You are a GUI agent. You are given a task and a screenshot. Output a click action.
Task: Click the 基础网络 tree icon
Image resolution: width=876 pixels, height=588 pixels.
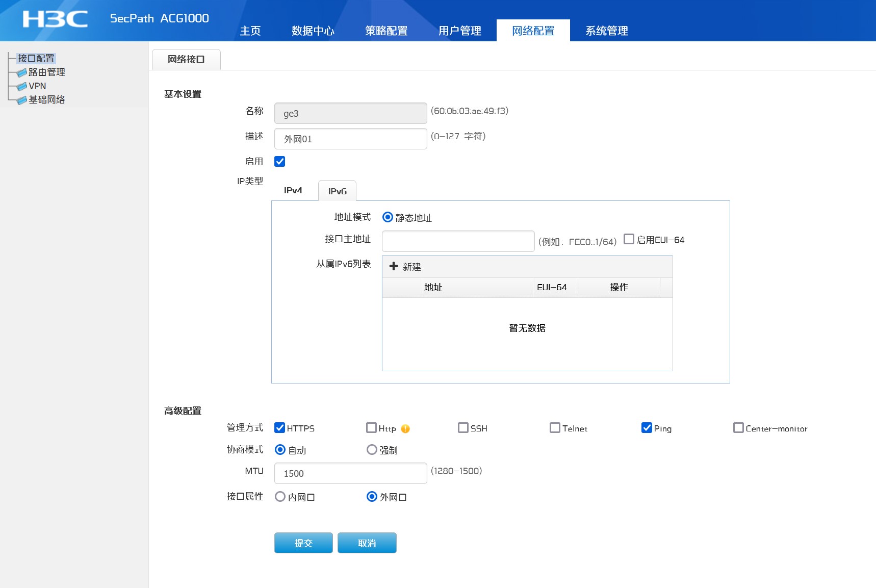(21, 100)
